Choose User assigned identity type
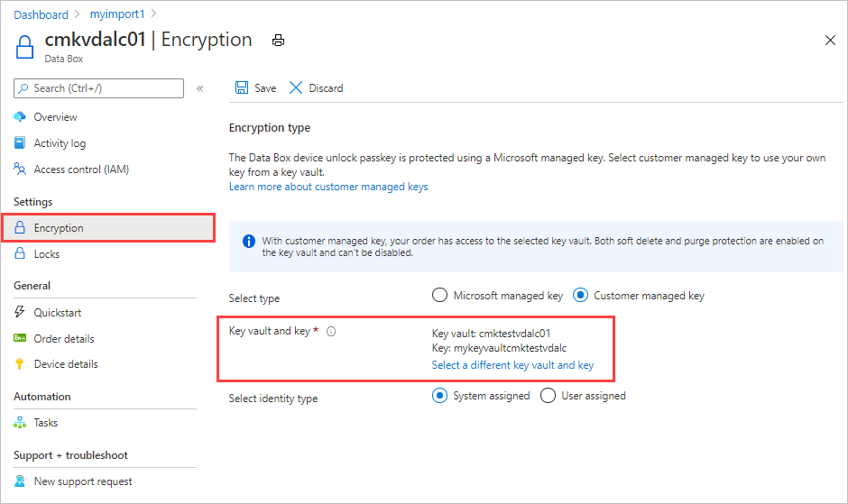 pos(548,396)
